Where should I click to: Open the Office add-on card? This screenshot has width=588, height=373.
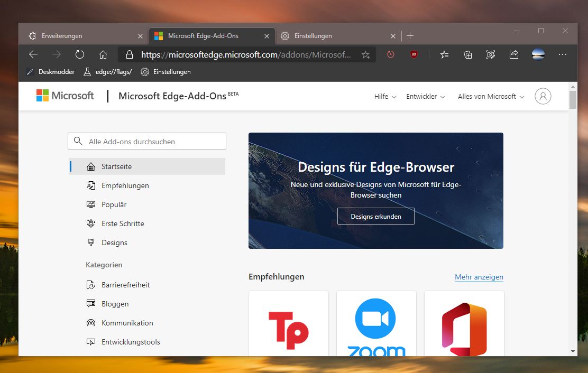[464, 323]
